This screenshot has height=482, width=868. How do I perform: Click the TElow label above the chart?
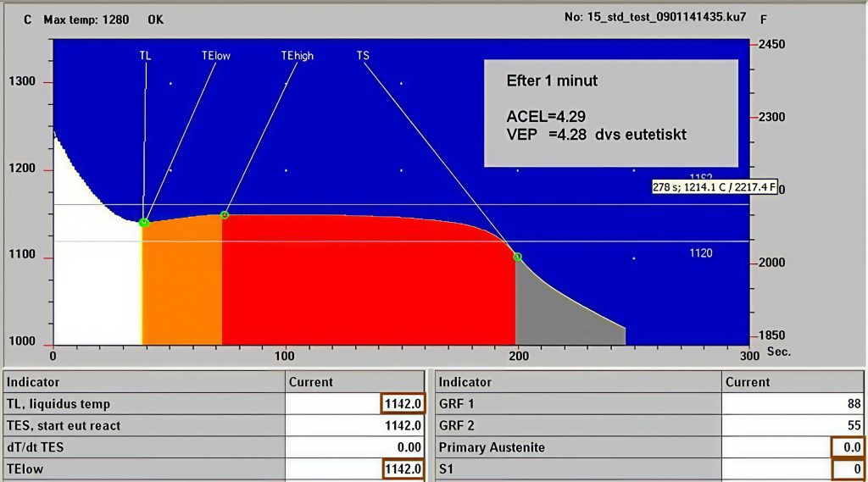click(216, 55)
